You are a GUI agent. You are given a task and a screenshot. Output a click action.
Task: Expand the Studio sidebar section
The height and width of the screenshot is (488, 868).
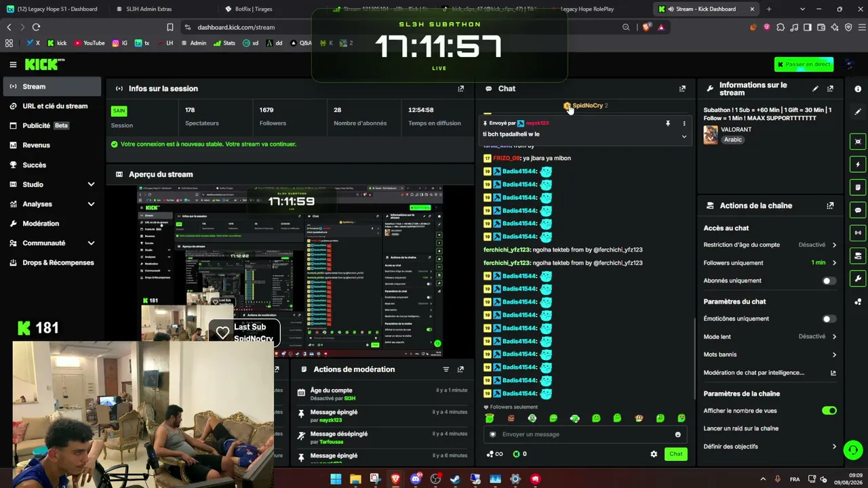(91, 184)
